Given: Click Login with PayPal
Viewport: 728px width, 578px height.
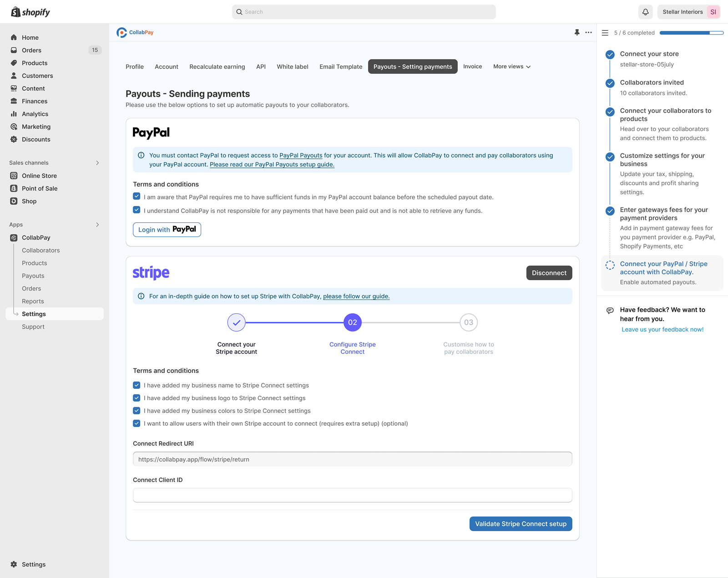Looking at the screenshot, I should (167, 229).
